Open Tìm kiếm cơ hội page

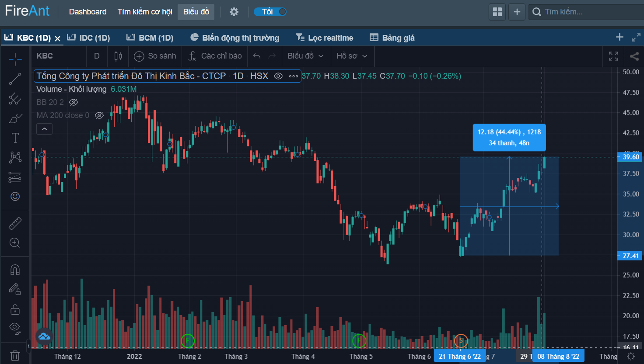[x=145, y=12]
